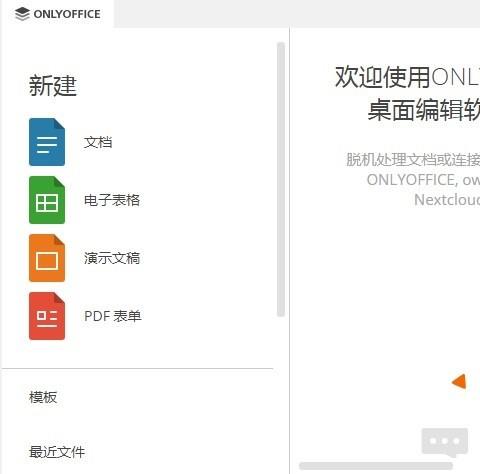This screenshot has width=480, height=474.
Task: Click the 新建 heading
Action: pyautogui.click(x=53, y=86)
